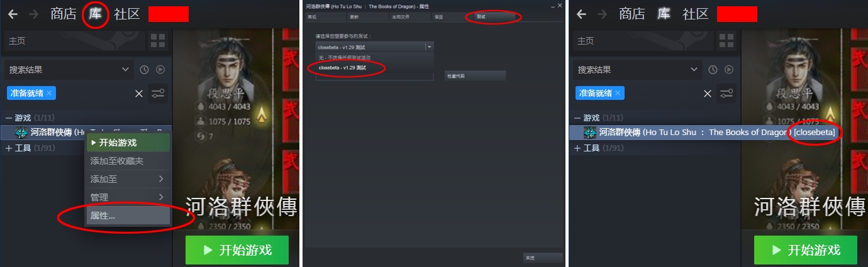Viewport: 868px width, 267px height.
Task: Select 无 - 不选择任何测试活动 option
Action: pos(375,57)
